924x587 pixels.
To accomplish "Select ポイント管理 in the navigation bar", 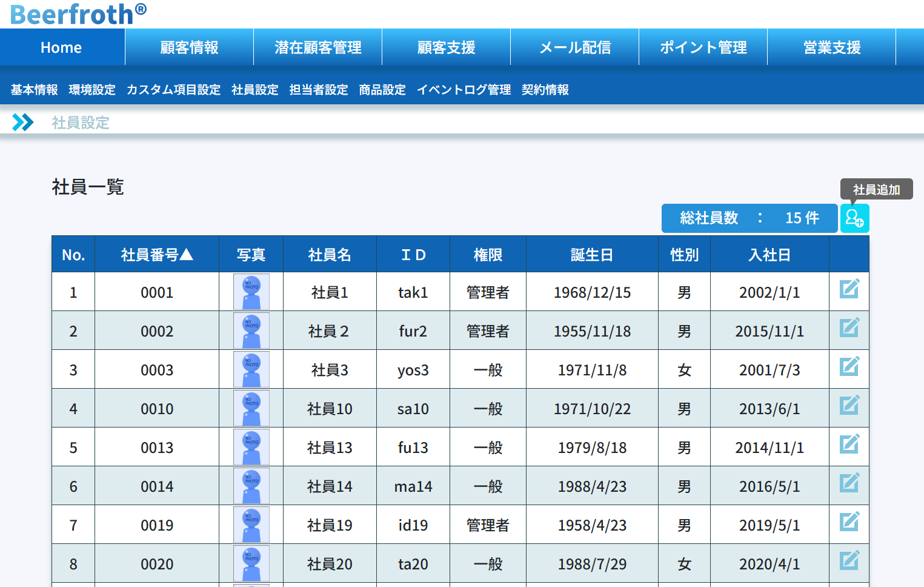I will pyautogui.click(x=703, y=47).
